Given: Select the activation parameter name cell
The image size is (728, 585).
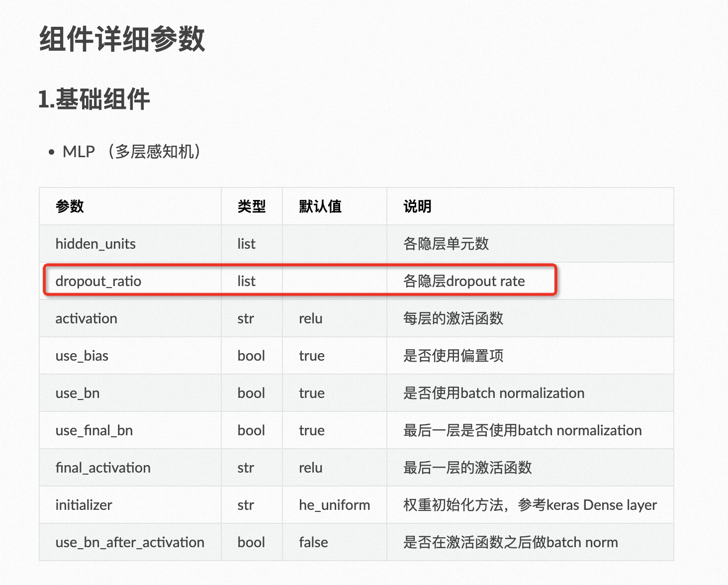Looking at the screenshot, I should point(87,318).
